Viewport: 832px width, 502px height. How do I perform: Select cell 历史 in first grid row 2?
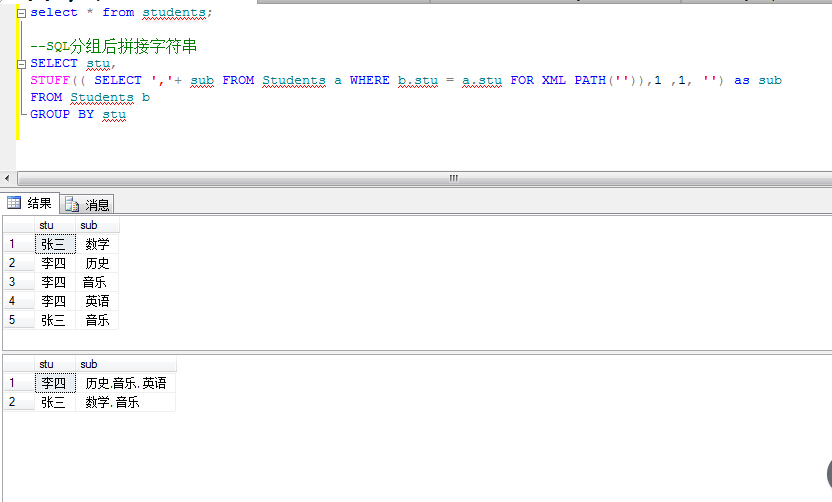pyautogui.click(x=97, y=263)
